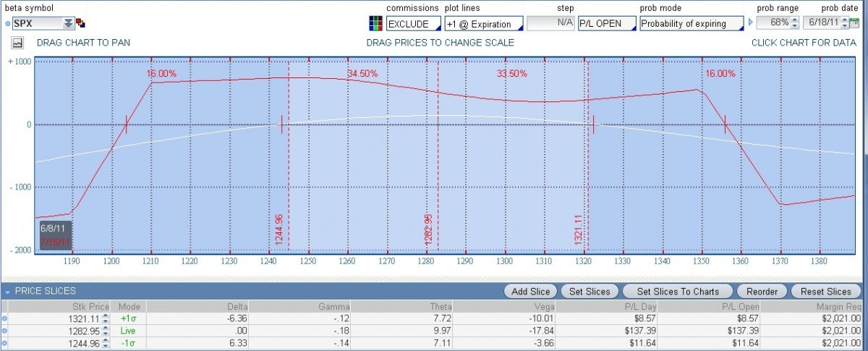This screenshot has width=868, height=351.
Task: Open the prob mode 'Probability of expiring' dropdown
Action: (692, 23)
